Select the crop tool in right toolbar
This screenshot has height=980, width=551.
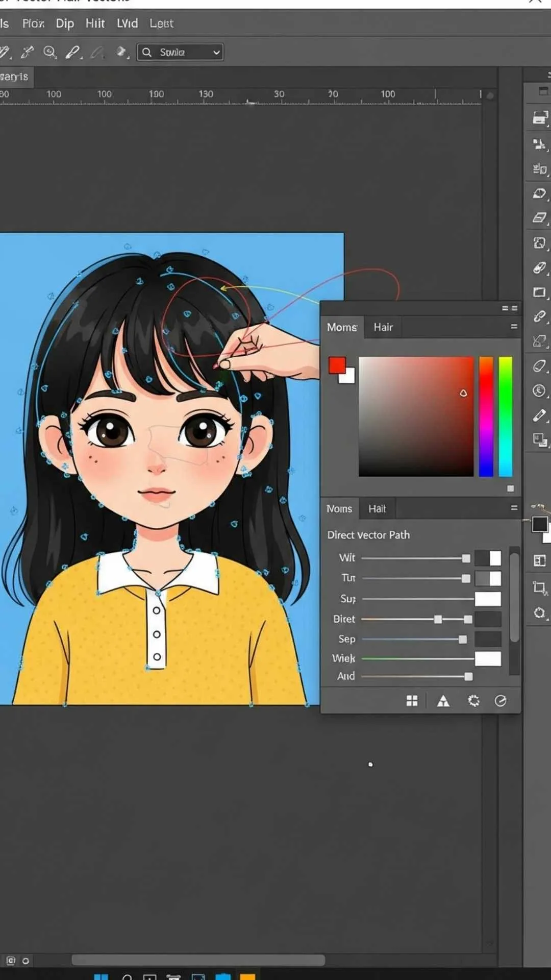(539, 587)
